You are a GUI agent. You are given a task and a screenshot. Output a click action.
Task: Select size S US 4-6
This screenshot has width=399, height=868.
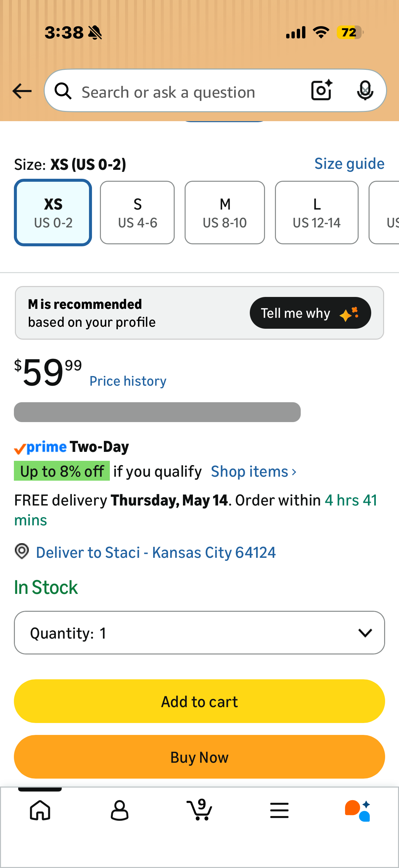pyautogui.click(x=137, y=213)
